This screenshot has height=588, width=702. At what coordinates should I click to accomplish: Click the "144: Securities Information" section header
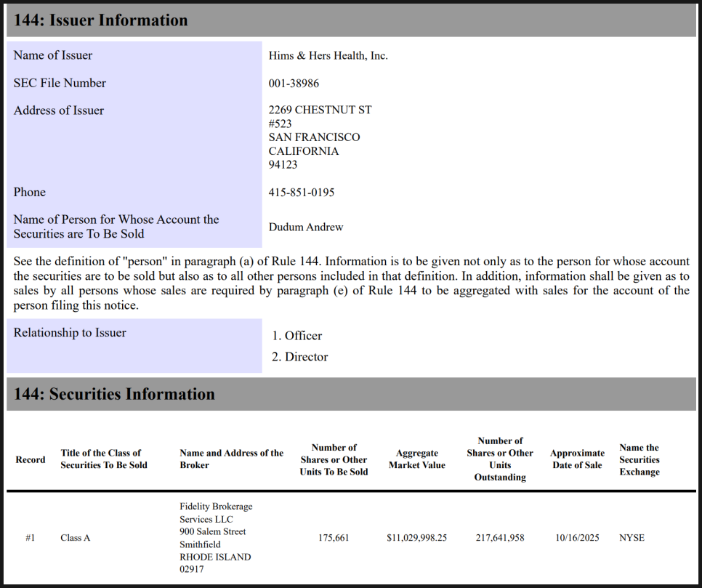pos(114,394)
